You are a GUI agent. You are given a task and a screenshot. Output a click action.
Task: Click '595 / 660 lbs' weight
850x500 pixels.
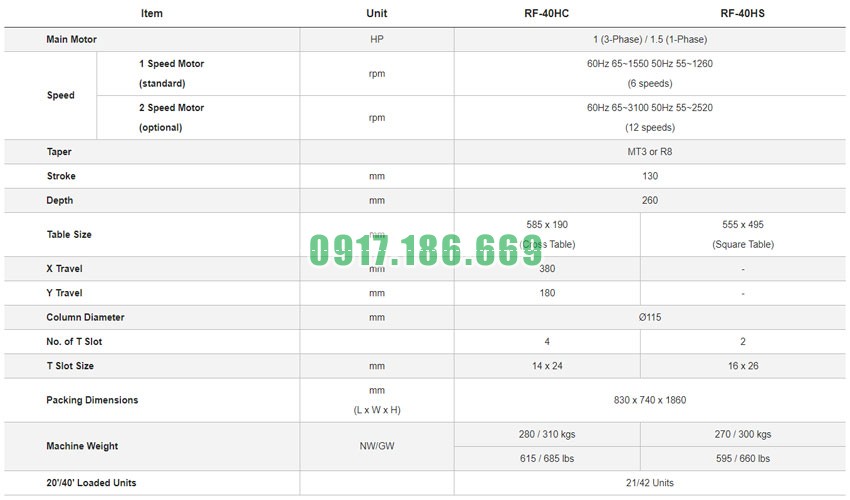(743, 459)
